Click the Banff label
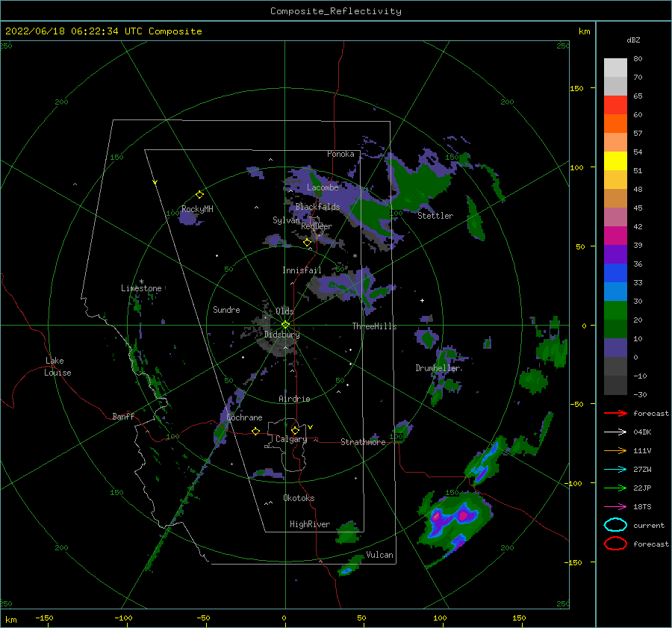 (x=123, y=416)
